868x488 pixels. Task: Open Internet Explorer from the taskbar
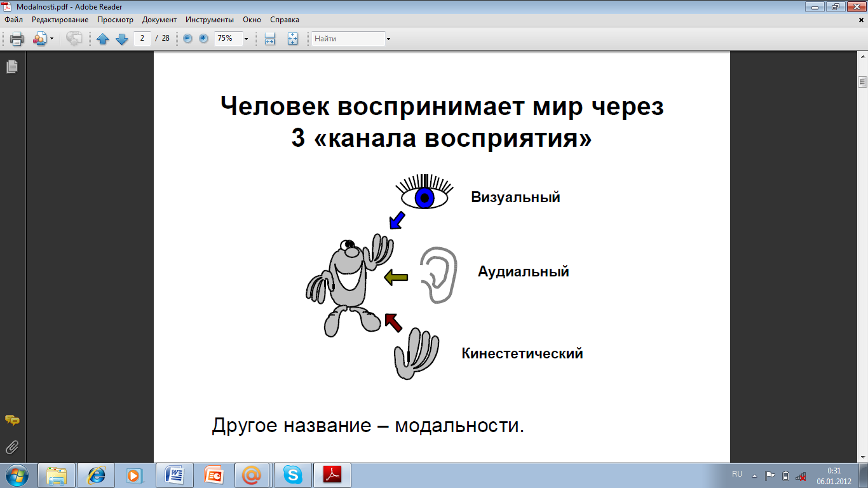point(96,475)
